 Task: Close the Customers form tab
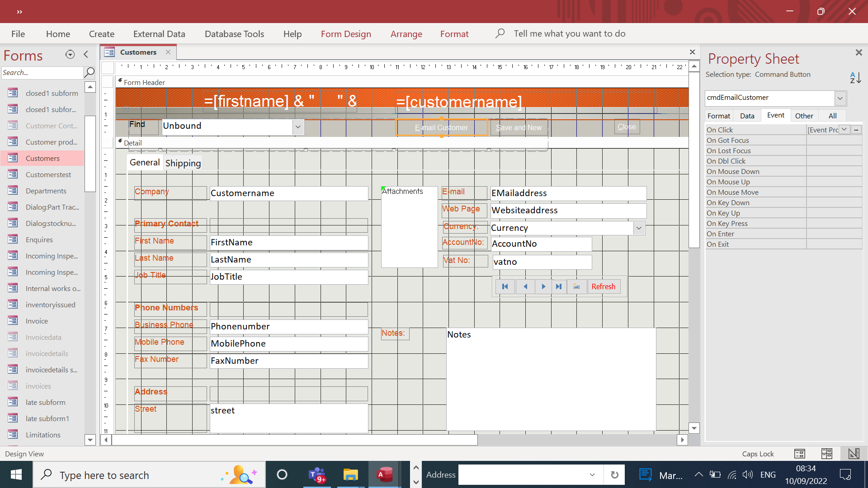pos(168,52)
